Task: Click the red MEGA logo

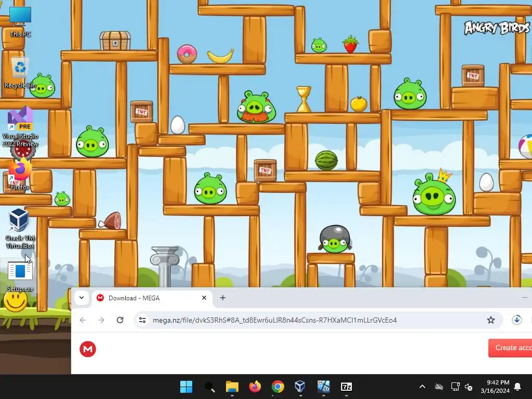Action: pyautogui.click(x=88, y=349)
